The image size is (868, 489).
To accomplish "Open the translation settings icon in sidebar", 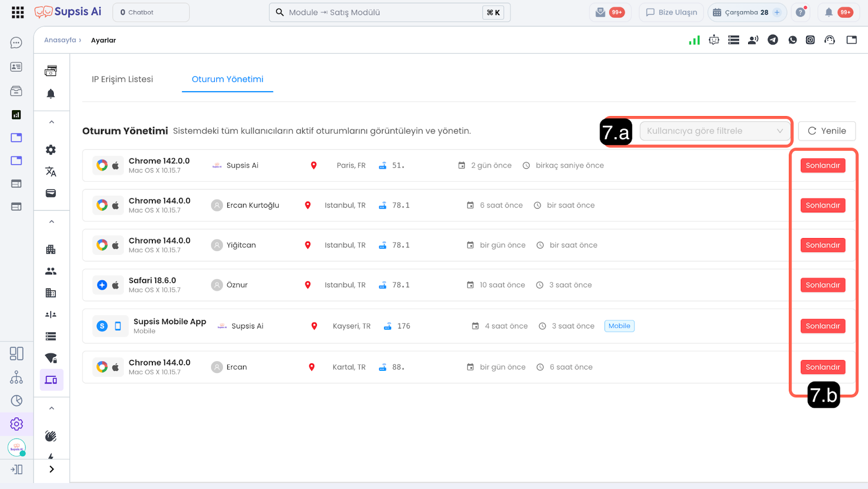I will click(51, 172).
